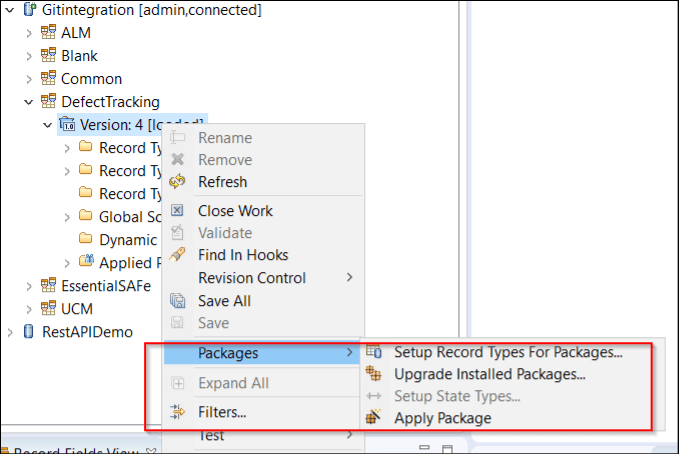Select the DefectTracking tree label
Image resolution: width=679 pixels, height=454 pixels.
point(110,102)
